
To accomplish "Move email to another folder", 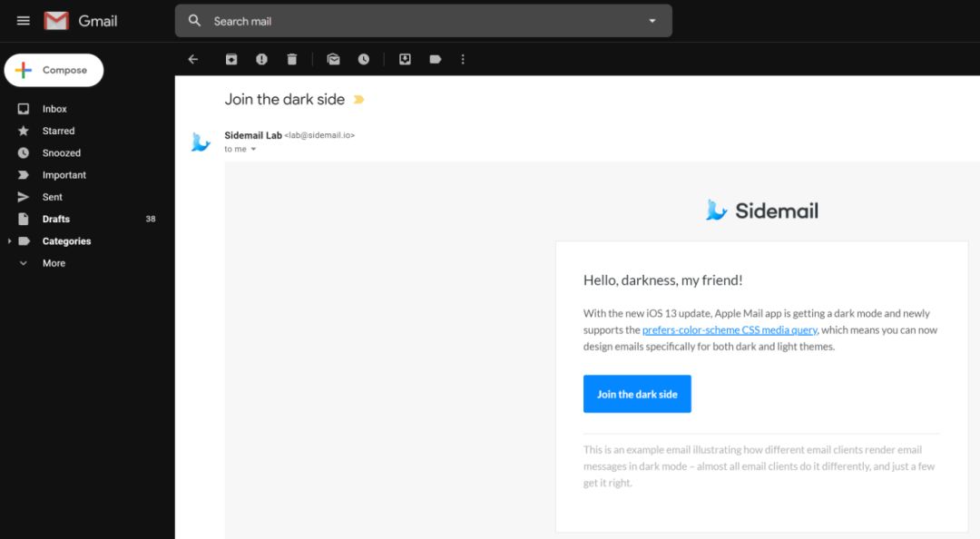I will point(405,59).
